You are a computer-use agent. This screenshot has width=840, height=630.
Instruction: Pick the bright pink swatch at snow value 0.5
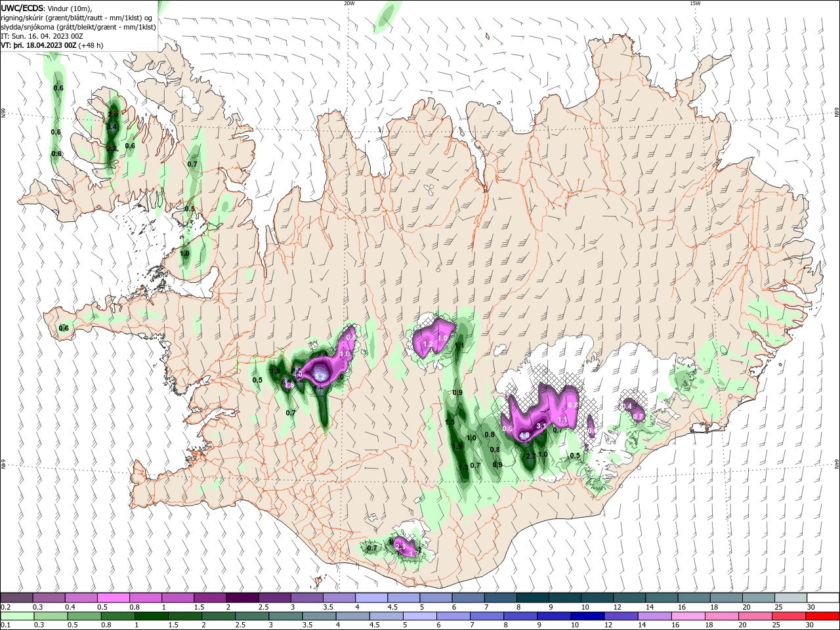(113, 598)
